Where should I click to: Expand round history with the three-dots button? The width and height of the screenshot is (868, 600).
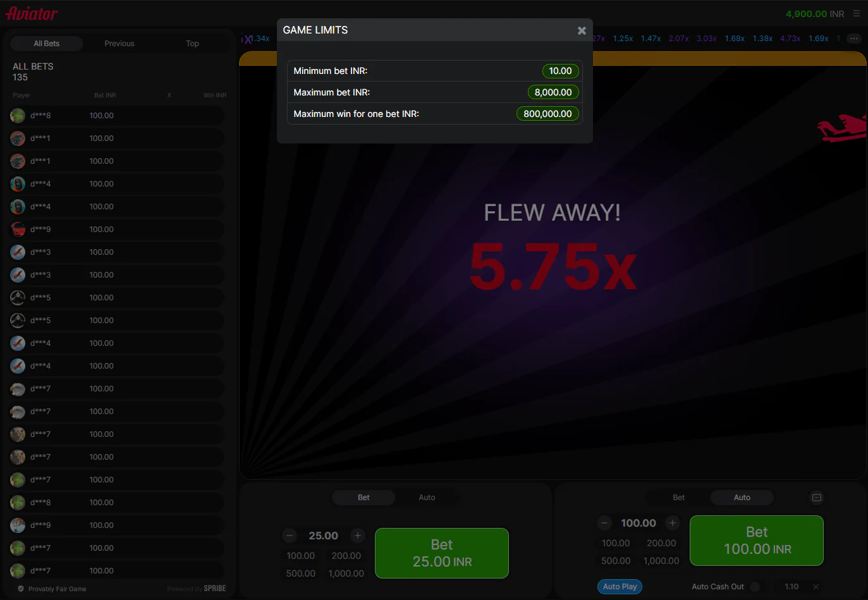pyautogui.click(x=854, y=39)
